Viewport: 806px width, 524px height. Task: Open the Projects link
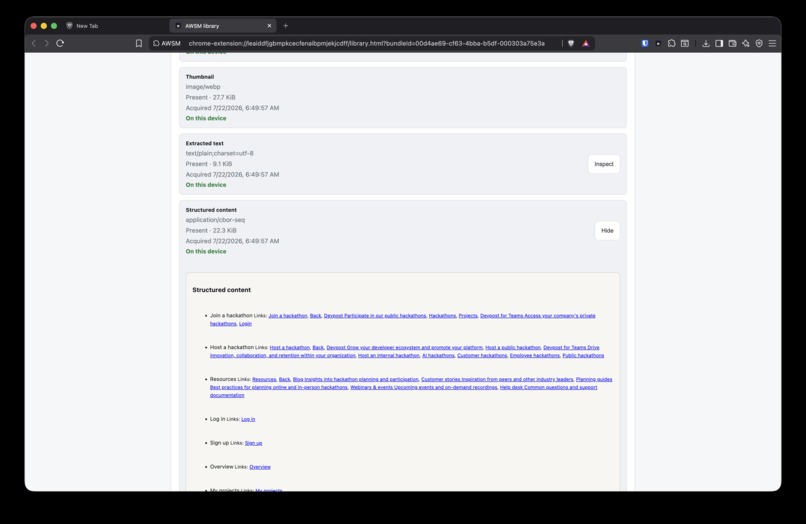(468, 316)
